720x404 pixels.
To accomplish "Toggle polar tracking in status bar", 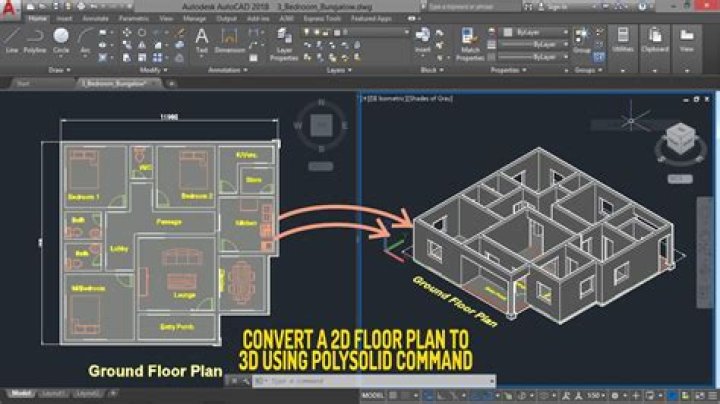I will point(452,395).
